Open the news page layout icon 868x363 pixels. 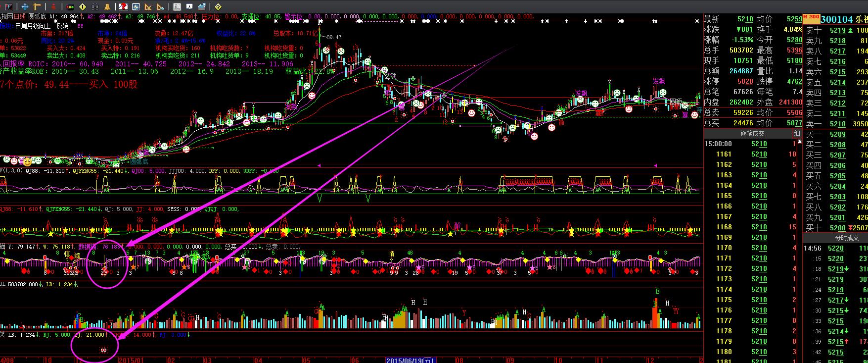(177, 7)
